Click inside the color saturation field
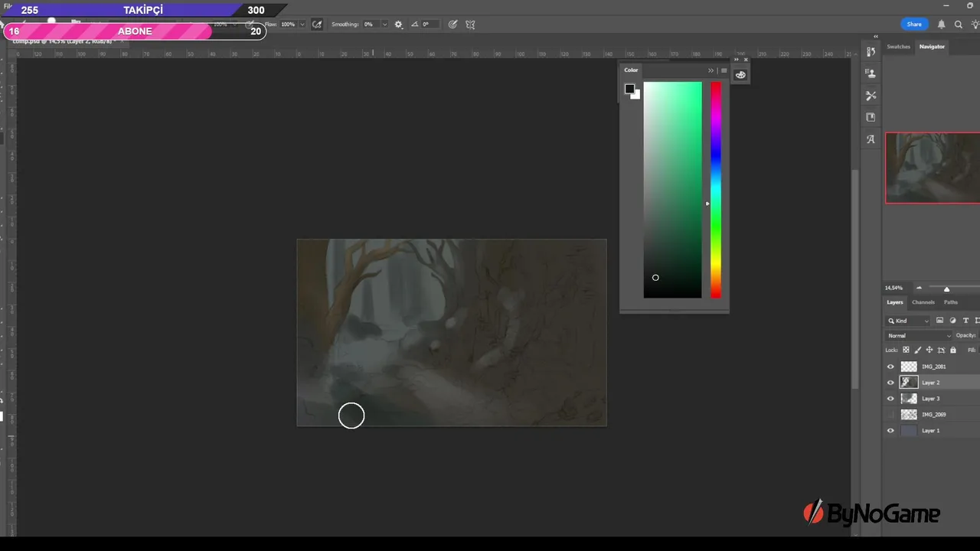980x551 pixels. 672,190
